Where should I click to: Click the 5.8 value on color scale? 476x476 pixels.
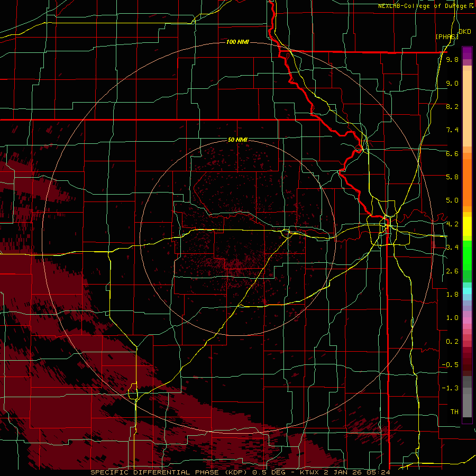[452, 177]
